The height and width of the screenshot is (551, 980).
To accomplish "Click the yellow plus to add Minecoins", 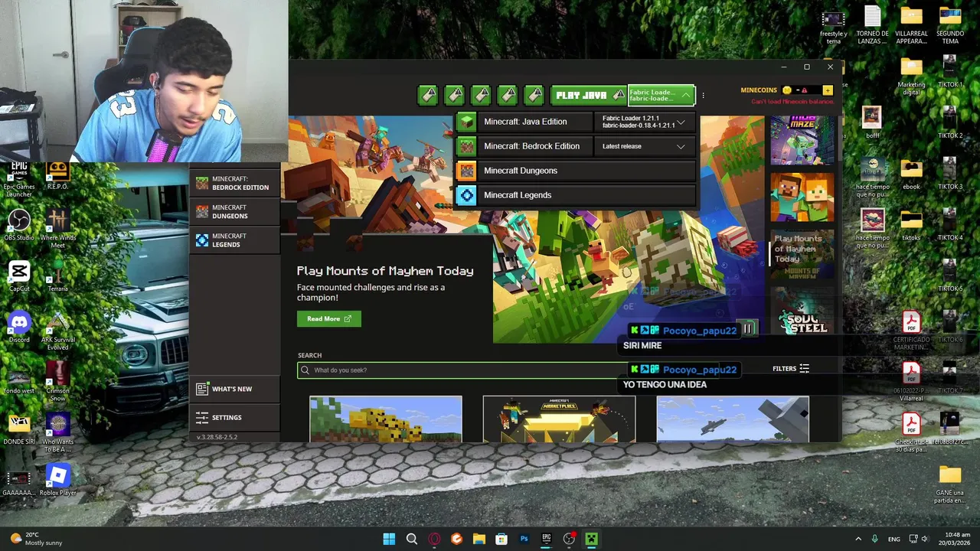I will (828, 90).
